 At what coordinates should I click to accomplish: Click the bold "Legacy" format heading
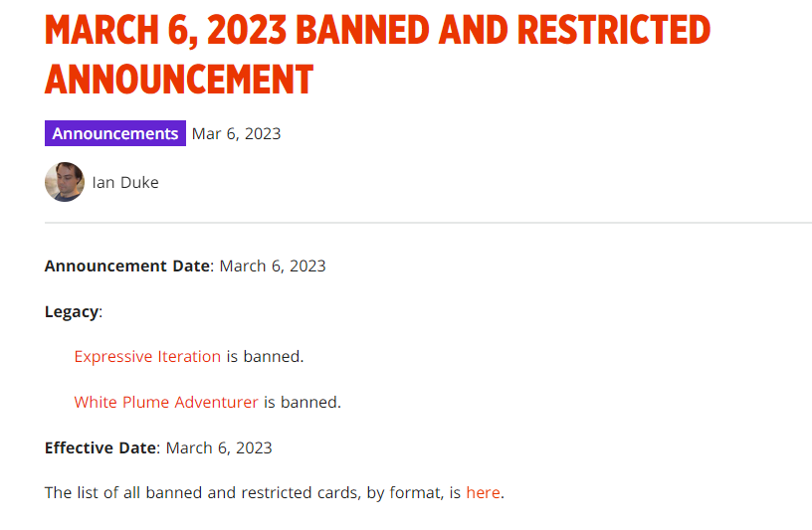72,311
